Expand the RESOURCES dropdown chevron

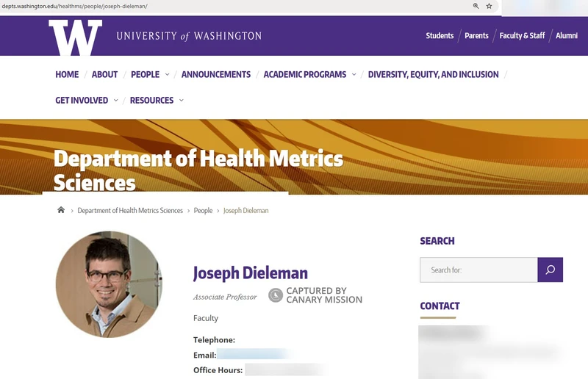tap(182, 101)
